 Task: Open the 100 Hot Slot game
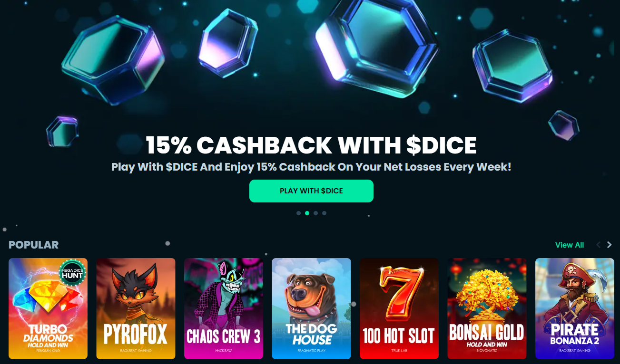[399, 308]
